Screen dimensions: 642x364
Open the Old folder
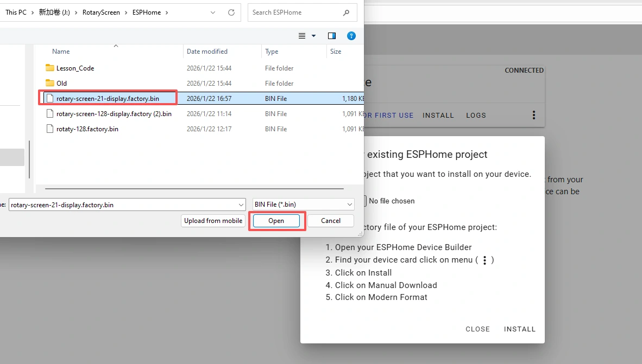[61, 84]
